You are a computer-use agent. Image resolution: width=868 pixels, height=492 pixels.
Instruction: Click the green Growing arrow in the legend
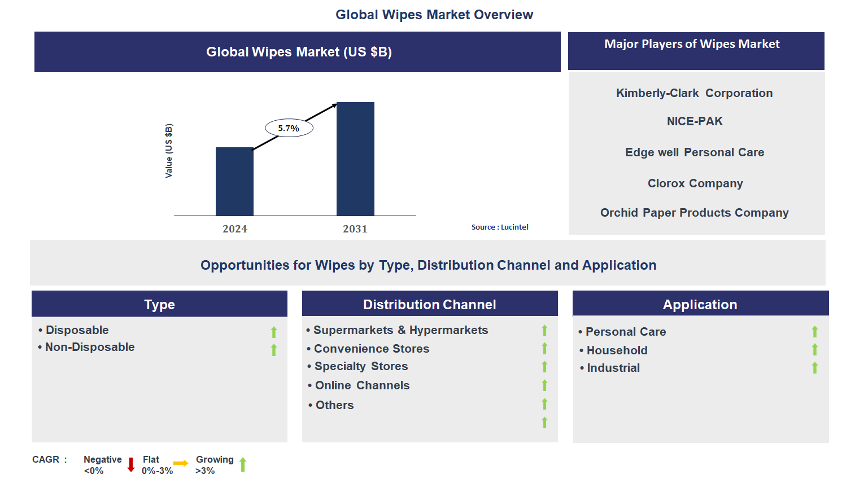pyautogui.click(x=243, y=464)
